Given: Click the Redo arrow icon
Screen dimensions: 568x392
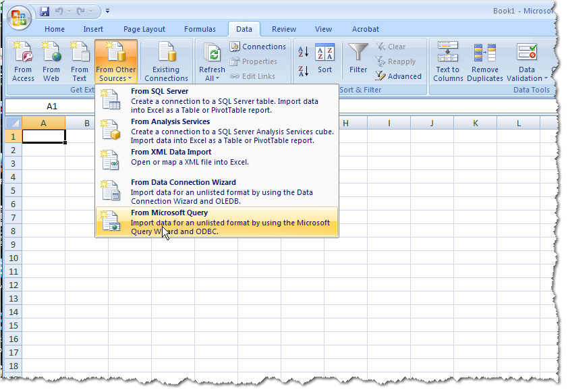Looking at the screenshot, I should pos(81,11).
